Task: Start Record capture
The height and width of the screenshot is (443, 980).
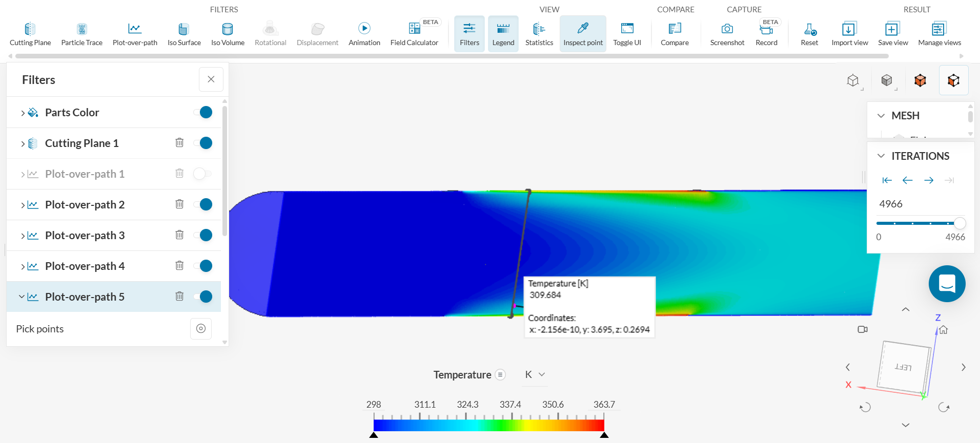Action: coord(766,34)
